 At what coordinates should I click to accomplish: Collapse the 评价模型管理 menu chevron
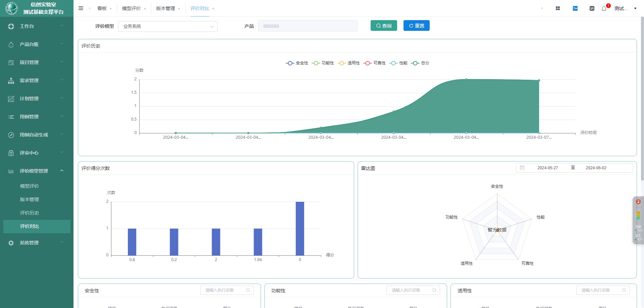62,171
